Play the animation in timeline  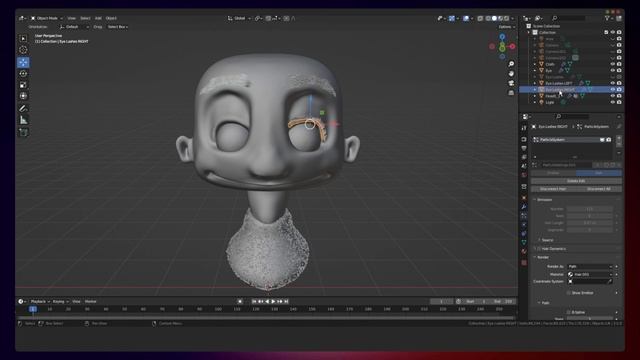273,301
